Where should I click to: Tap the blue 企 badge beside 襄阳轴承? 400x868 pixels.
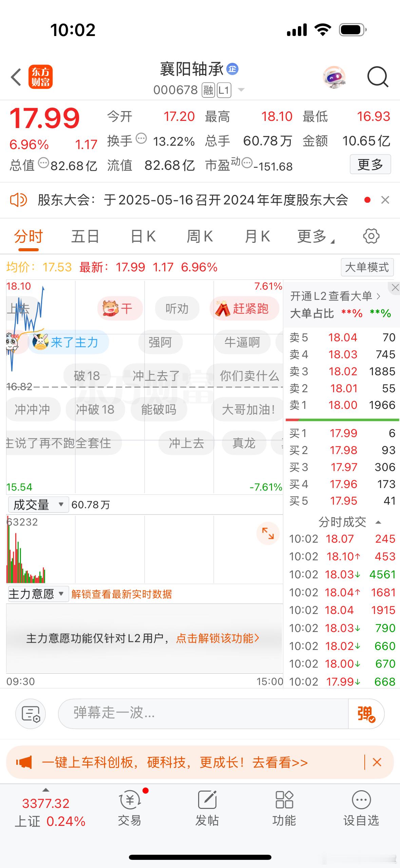coord(232,69)
